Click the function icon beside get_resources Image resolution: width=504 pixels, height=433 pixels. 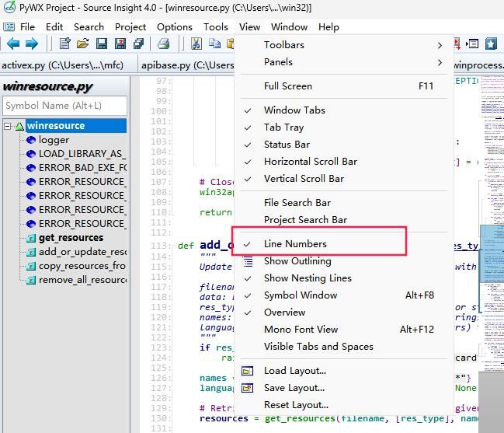coord(31,238)
